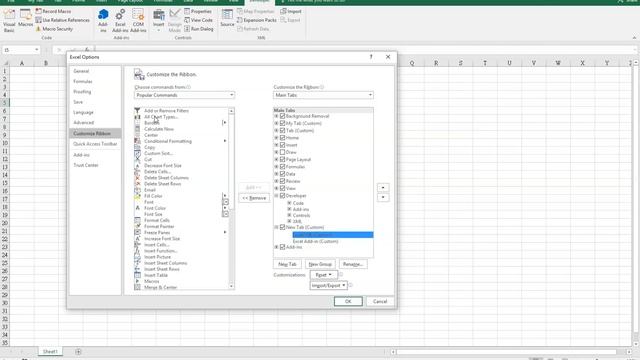Screen dimensions: 640x360
Task: Open the blue Add-ins button
Action: (103, 20)
